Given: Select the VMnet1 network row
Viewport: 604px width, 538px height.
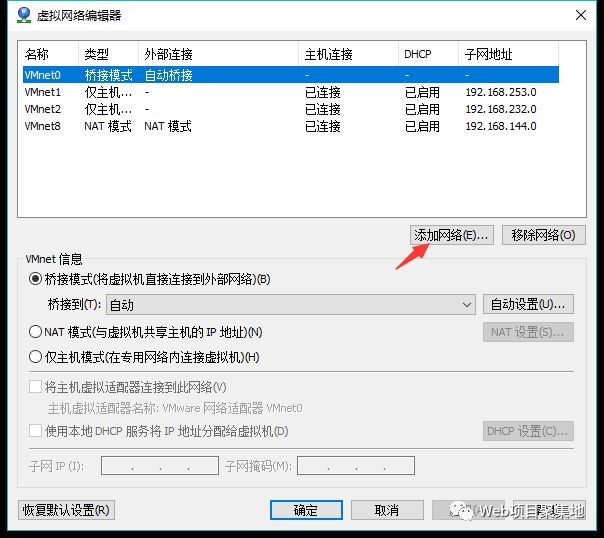Looking at the screenshot, I should pyautogui.click(x=291, y=92).
